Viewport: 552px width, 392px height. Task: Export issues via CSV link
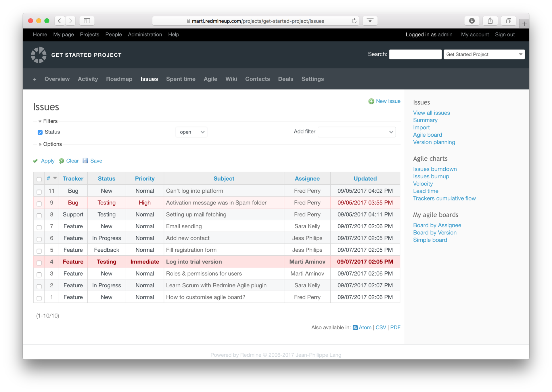click(381, 328)
